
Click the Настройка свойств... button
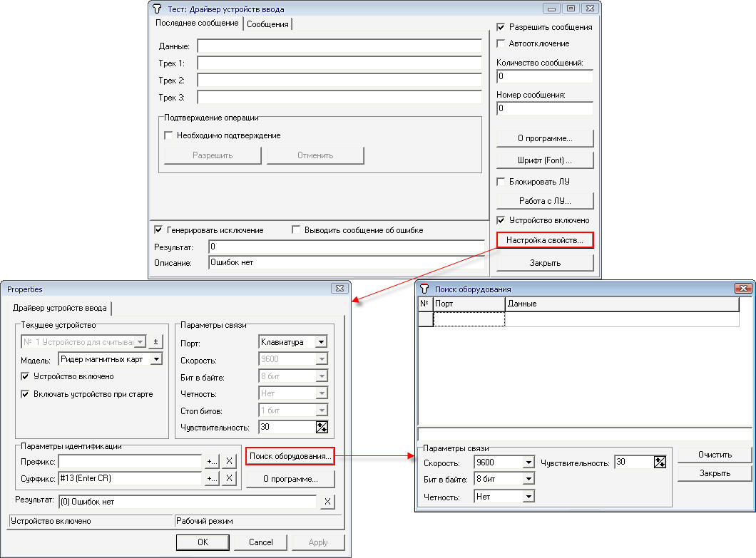545,241
